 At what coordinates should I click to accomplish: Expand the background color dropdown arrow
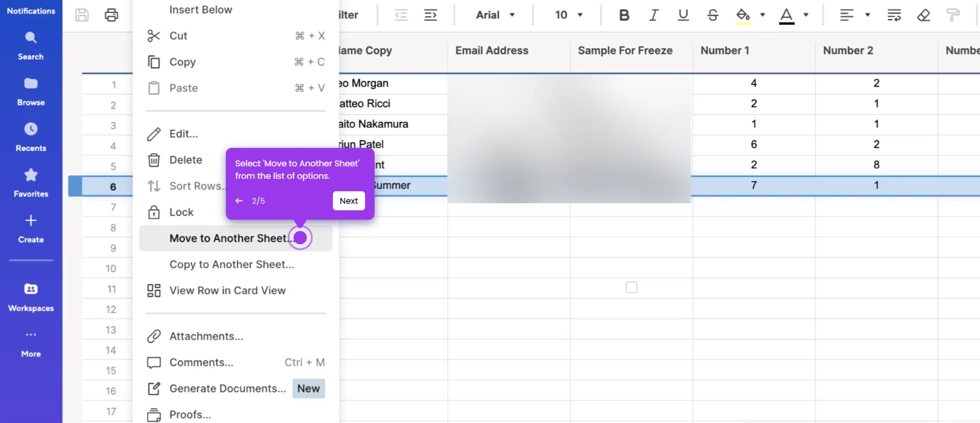[x=762, y=15]
